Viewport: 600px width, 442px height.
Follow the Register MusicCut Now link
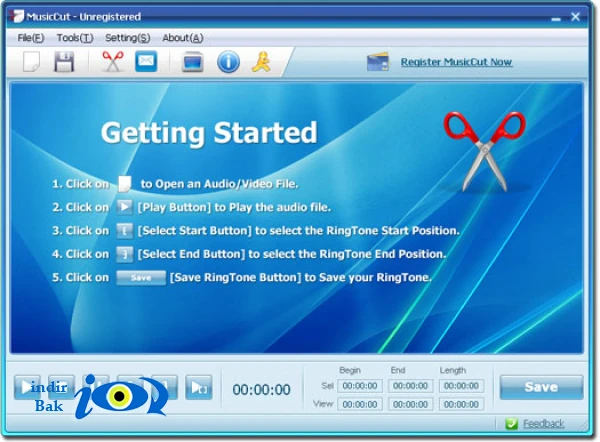456,62
